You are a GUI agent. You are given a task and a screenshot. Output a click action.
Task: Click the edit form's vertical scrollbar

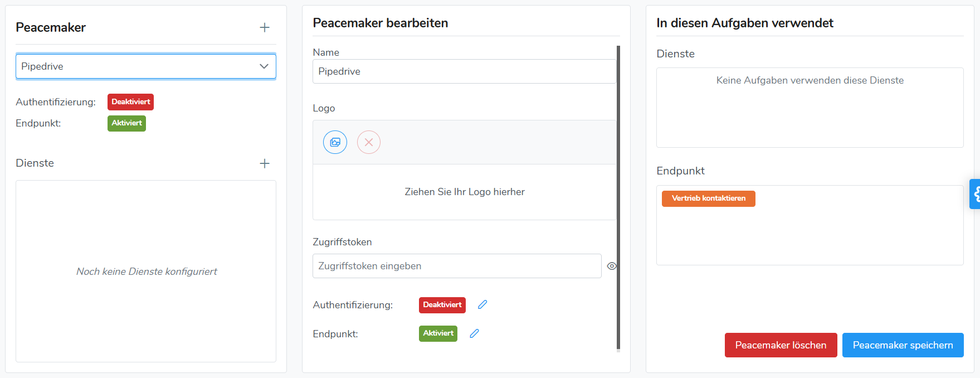coord(618,195)
